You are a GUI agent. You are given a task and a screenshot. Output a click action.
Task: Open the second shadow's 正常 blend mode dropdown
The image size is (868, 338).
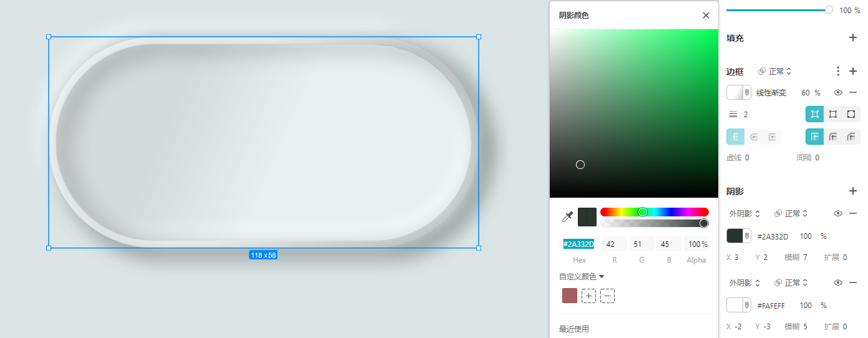click(x=791, y=282)
